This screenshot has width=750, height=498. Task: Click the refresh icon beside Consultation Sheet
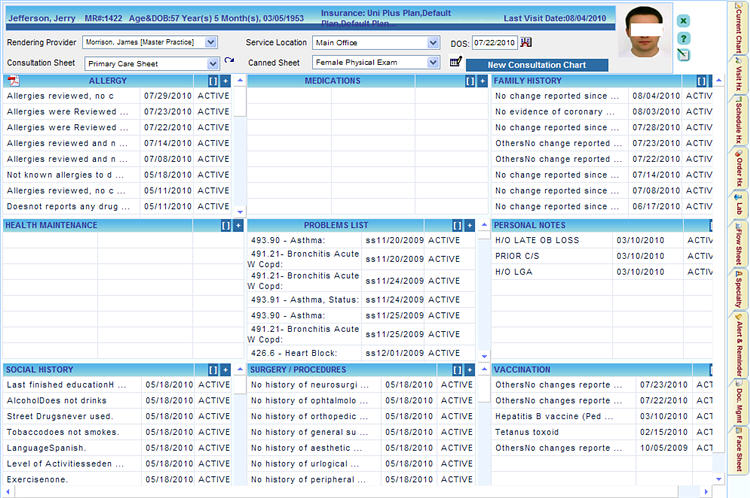coord(228,62)
